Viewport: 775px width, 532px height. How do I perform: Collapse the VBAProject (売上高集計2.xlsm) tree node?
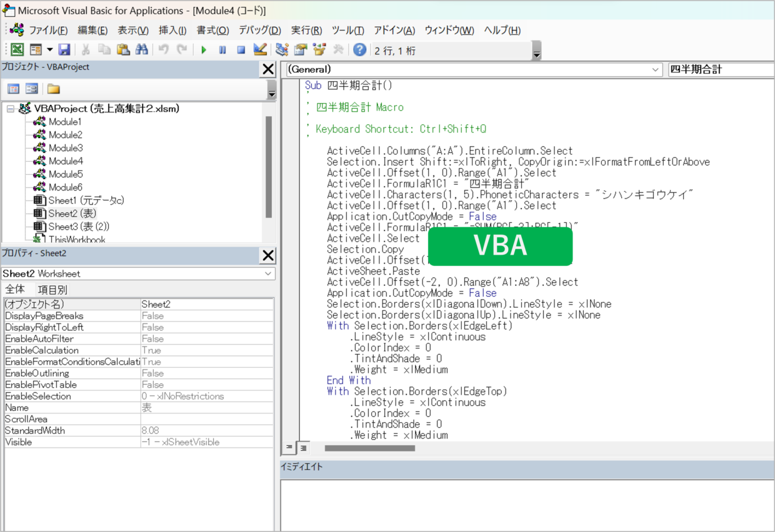tap(10, 109)
